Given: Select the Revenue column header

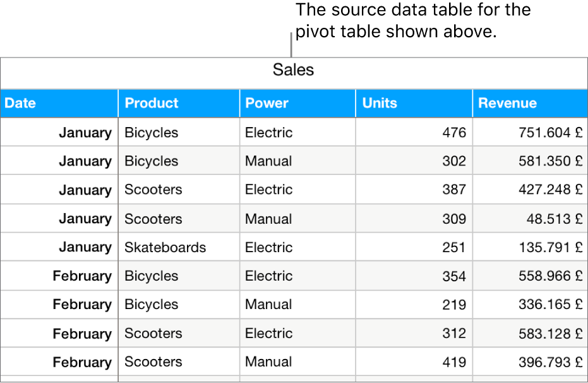Looking at the screenshot, I should 529,103.
